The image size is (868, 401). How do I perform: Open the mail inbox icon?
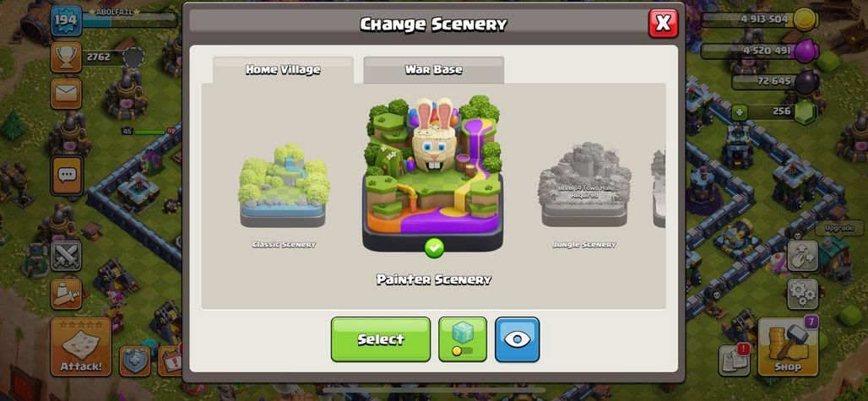click(x=66, y=94)
